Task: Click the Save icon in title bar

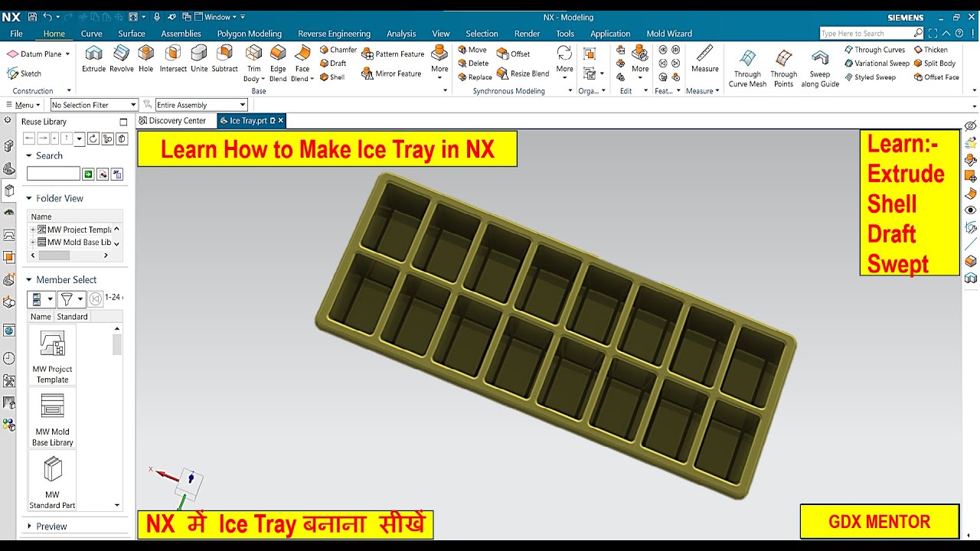Action: (x=32, y=17)
